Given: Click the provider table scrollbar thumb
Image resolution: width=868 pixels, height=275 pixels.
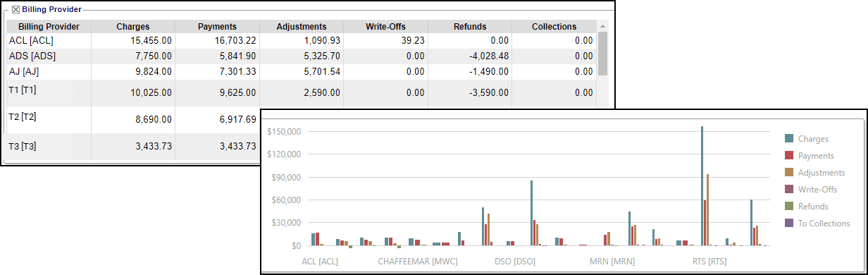Looking at the screenshot, I should (x=602, y=54).
